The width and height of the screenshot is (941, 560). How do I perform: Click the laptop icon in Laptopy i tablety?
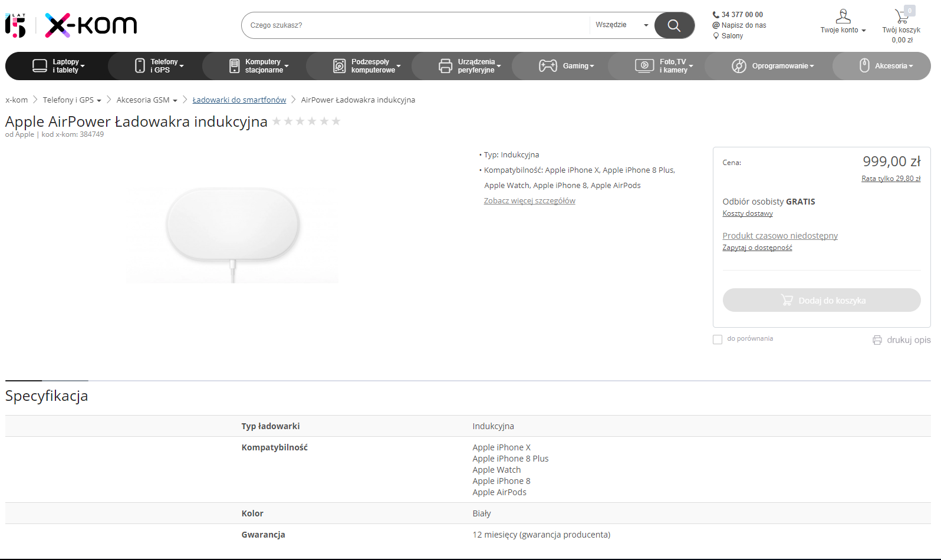(x=40, y=66)
